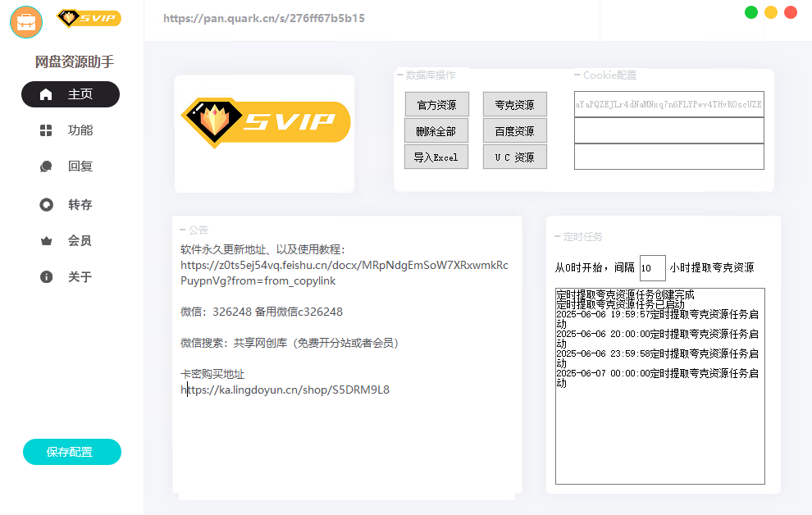Click the 官方资源 button
The image size is (812, 515).
click(436, 104)
